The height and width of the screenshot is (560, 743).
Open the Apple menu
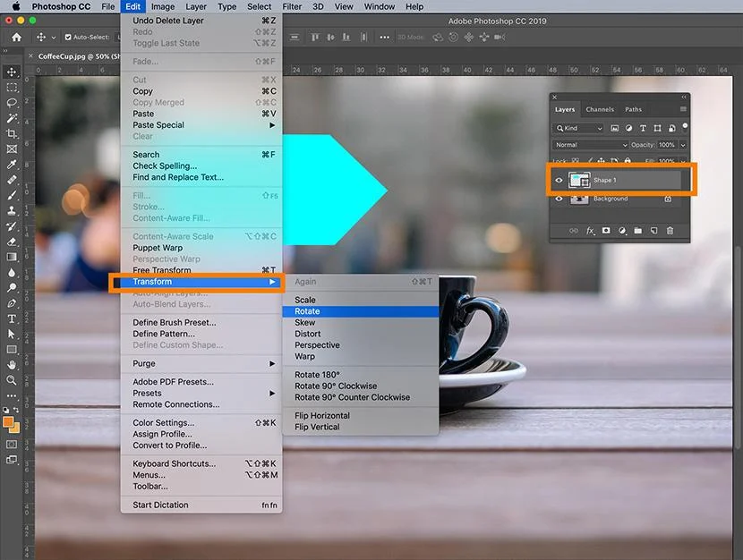15,6
